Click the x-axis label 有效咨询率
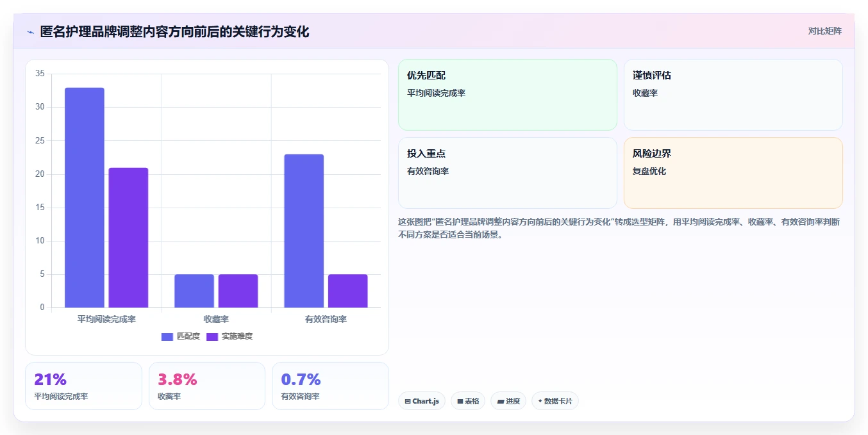Screen dimensions: 868x435 (x=326, y=318)
